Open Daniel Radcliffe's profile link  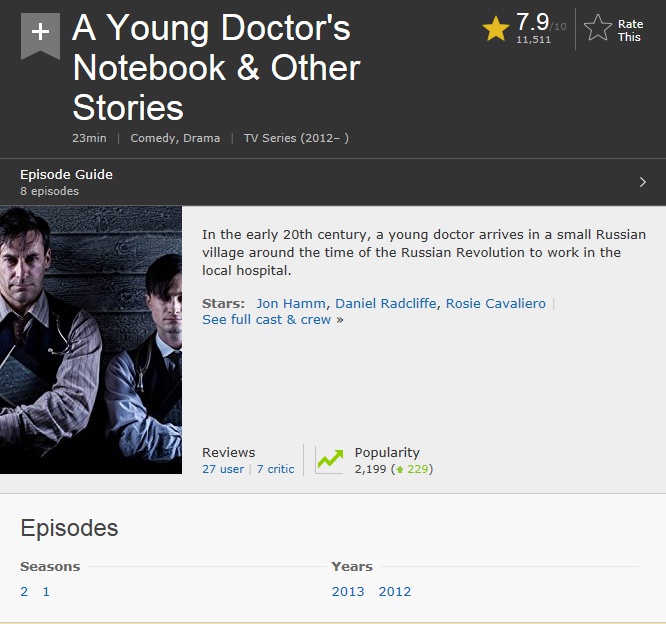pyautogui.click(x=386, y=303)
